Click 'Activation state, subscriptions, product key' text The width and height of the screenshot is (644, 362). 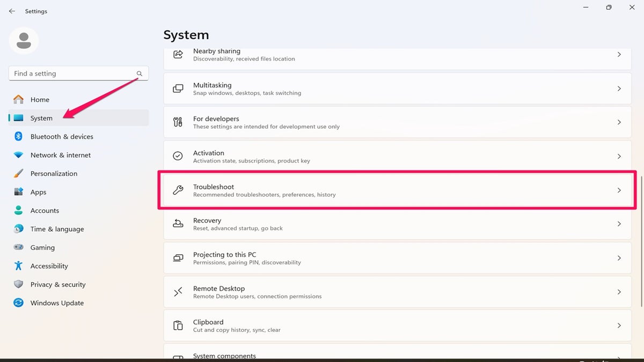[252, 160]
